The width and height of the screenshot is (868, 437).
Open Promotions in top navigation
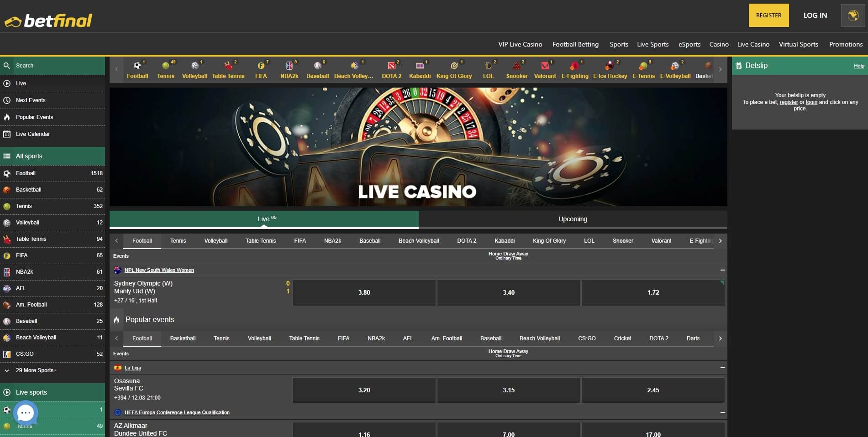pyautogui.click(x=846, y=44)
